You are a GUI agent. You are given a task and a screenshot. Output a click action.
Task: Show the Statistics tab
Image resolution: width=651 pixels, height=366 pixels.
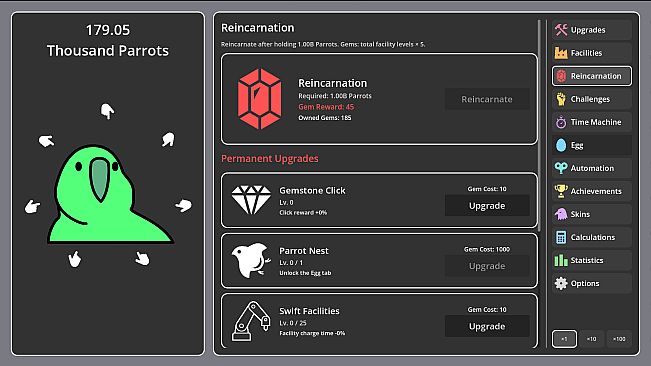(592, 260)
